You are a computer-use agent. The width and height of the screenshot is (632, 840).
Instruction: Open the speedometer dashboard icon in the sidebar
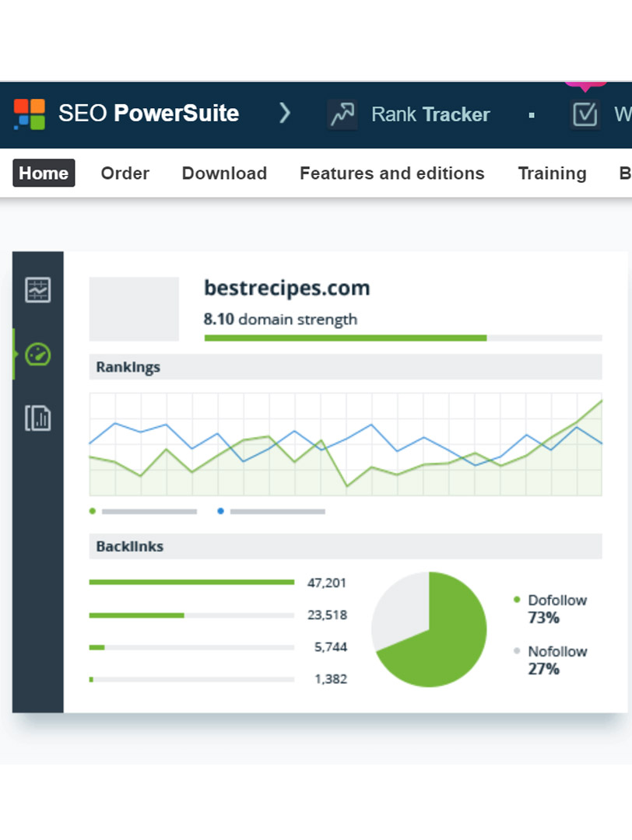(37, 354)
